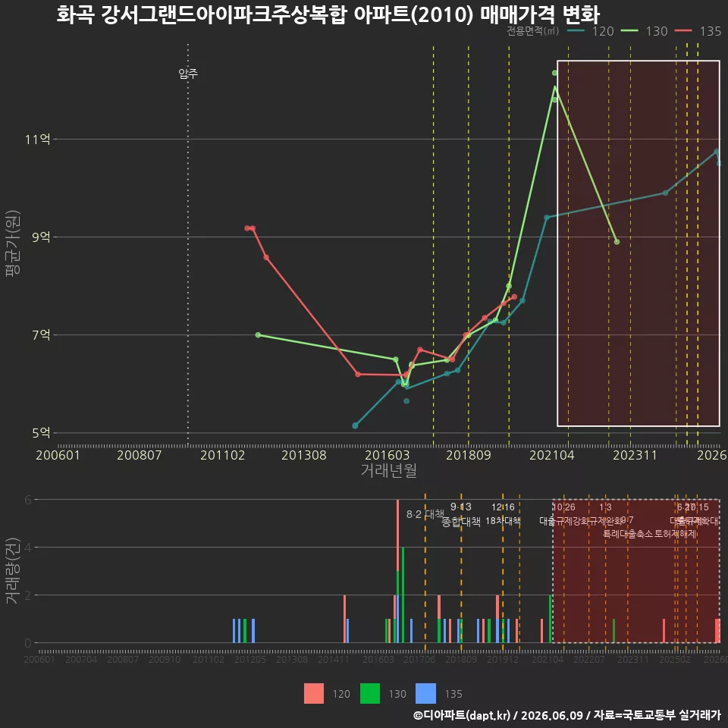This screenshot has width=728, height=728.
Task: Click the green 130 swatch in the bottom legend
Action: (370, 694)
